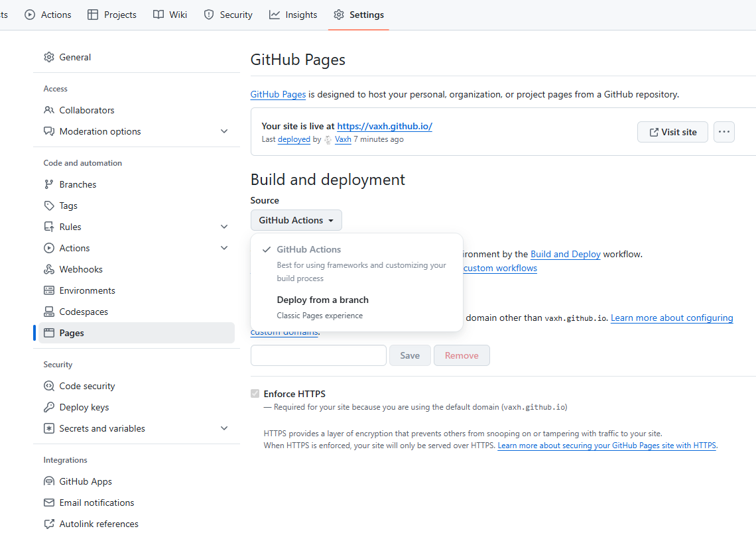Click the deployed link in status line
756x539 pixels.
point(294,139)
